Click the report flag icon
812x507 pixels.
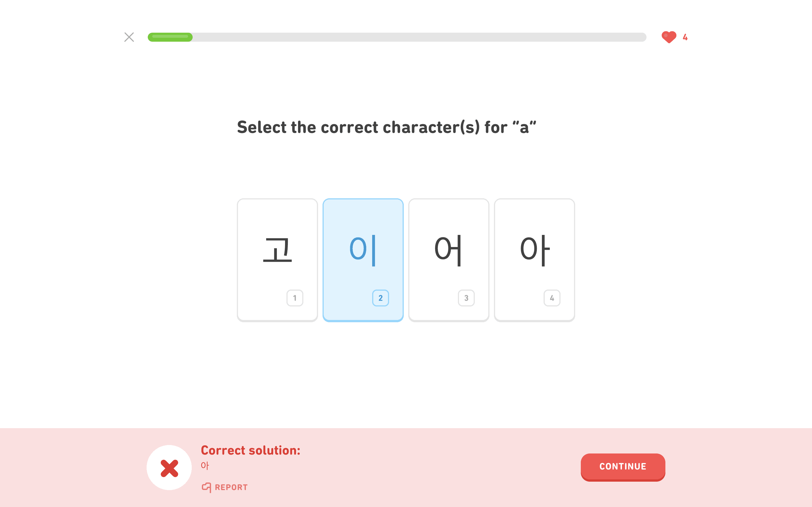click(206, 487)
